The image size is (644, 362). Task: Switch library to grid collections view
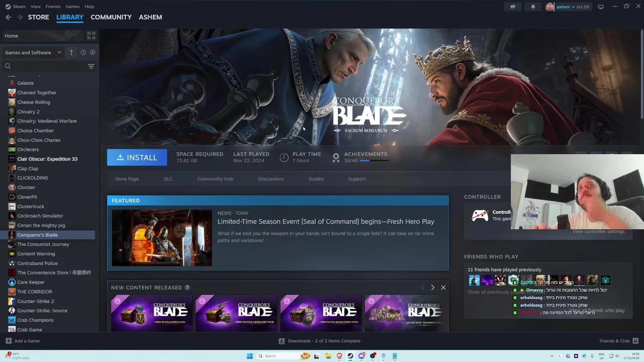pos(91,36)
